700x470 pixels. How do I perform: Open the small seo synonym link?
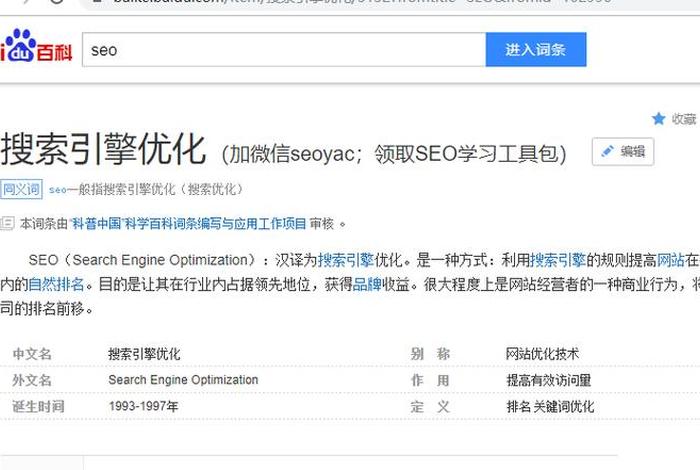[58, 190]
